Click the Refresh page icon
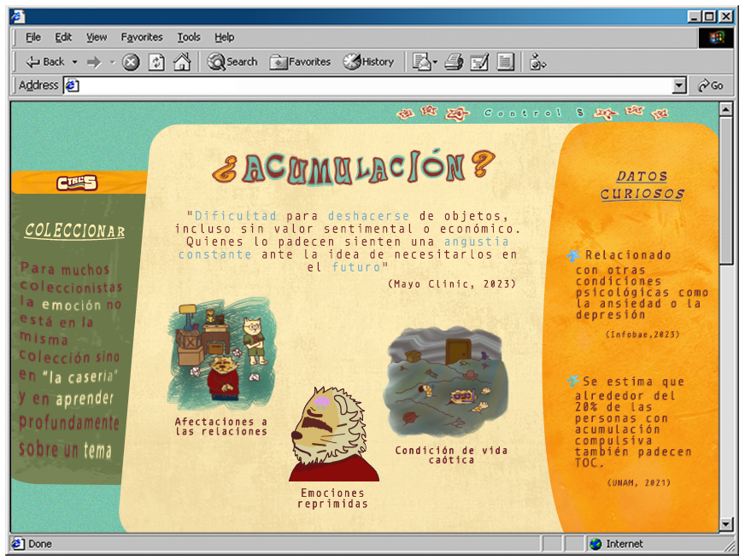Screen dimensions: 745x560 coord(156,62)
